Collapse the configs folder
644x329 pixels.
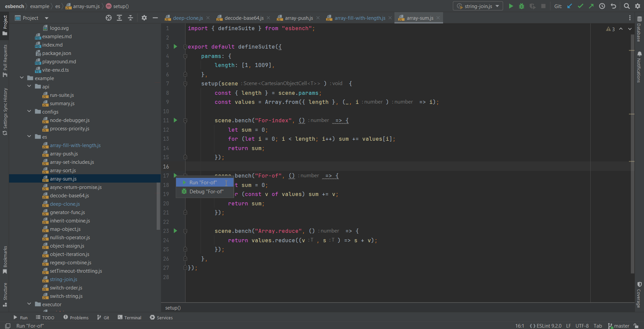[x=29, y=112]
